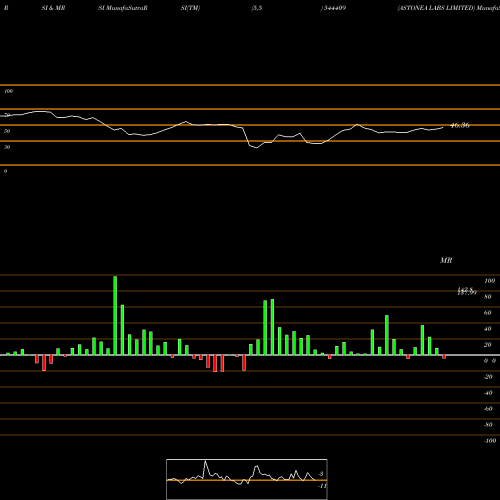
Task: Click the stock code ")544409"
Action: pos(333,8)
